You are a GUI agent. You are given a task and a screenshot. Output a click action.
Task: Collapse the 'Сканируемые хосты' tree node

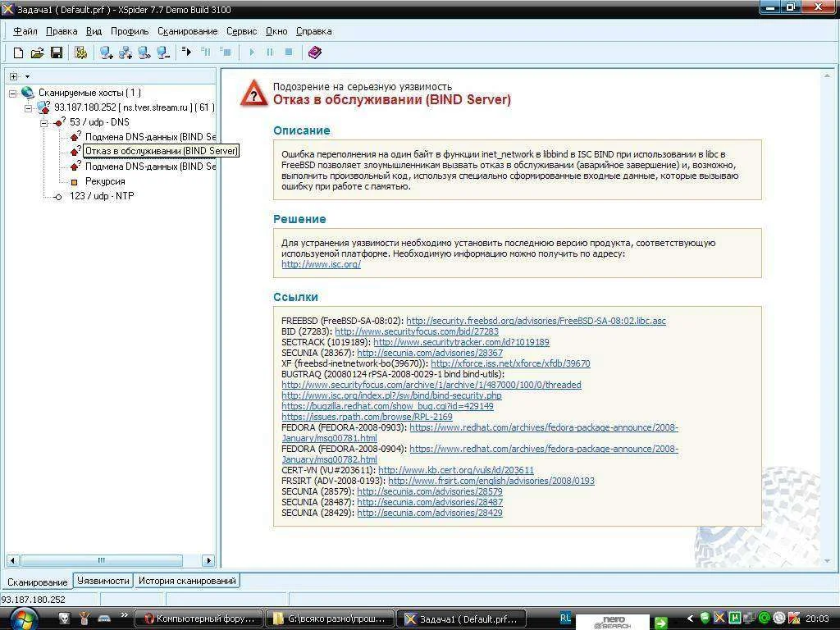pos(13,93)
